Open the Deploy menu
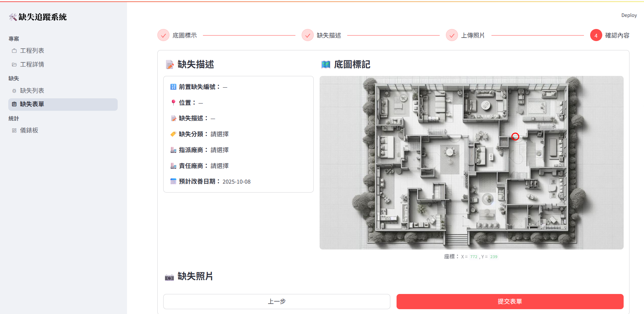Viewport: 644px width, 314px height. coord(629,15)
